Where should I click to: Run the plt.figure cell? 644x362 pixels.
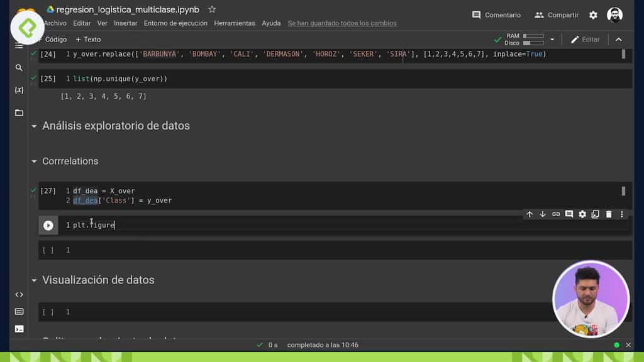coord(48,225)
